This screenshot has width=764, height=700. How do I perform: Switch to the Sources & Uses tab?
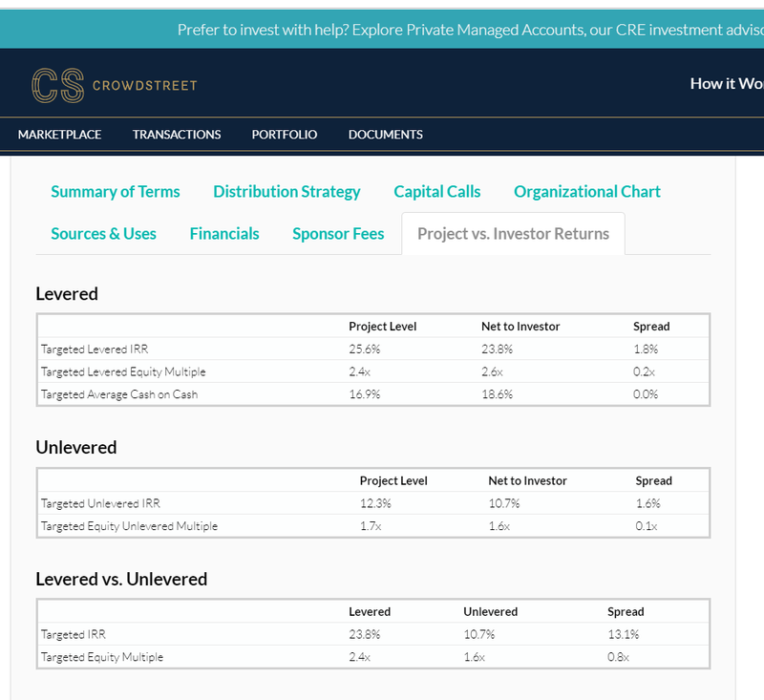(x=104, y=234)
